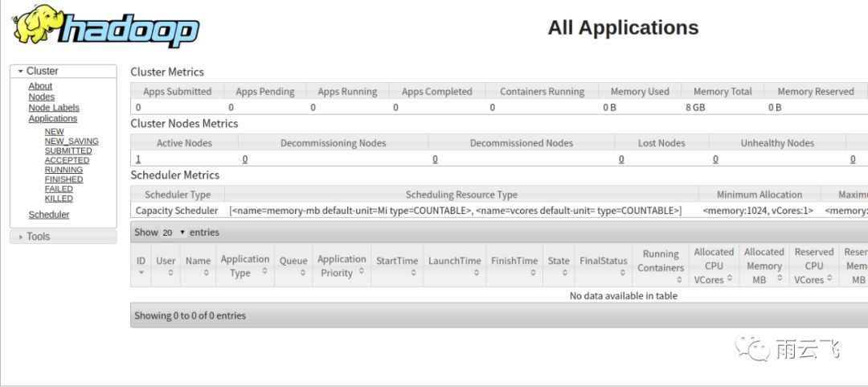Sort table by ID column

click(x=141, y=265)
